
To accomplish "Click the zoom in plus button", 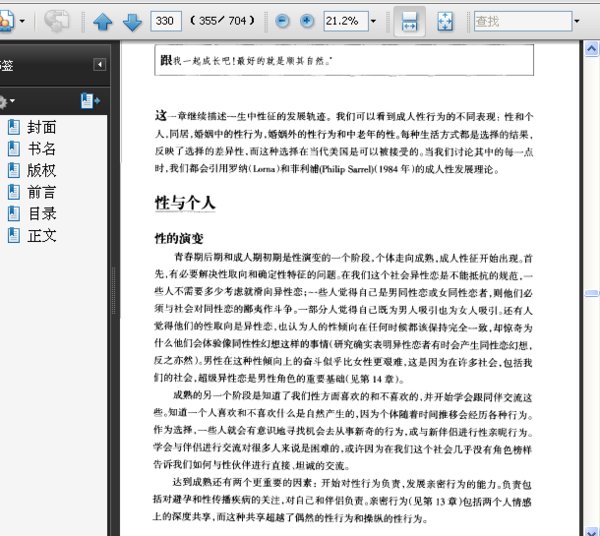I will click(307, 21).
